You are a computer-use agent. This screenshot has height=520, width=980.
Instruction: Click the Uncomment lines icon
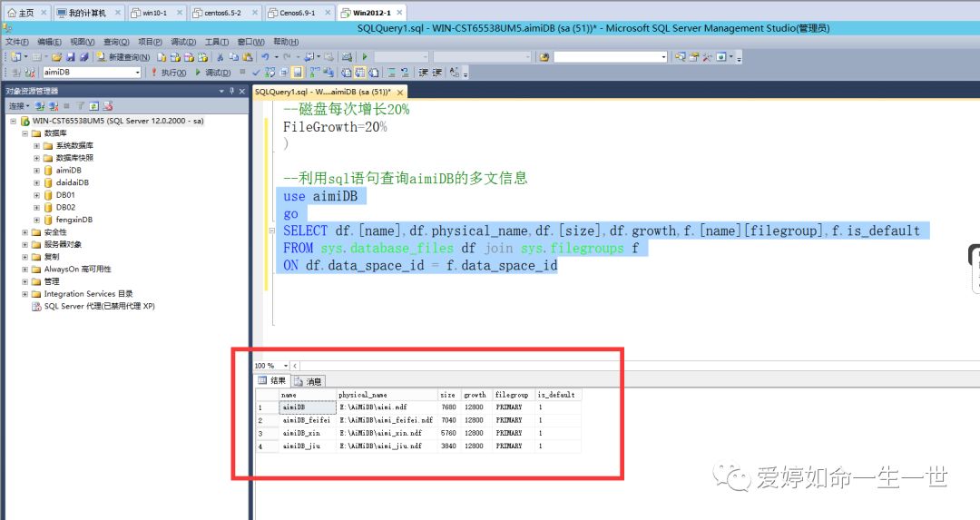point(405,73)
